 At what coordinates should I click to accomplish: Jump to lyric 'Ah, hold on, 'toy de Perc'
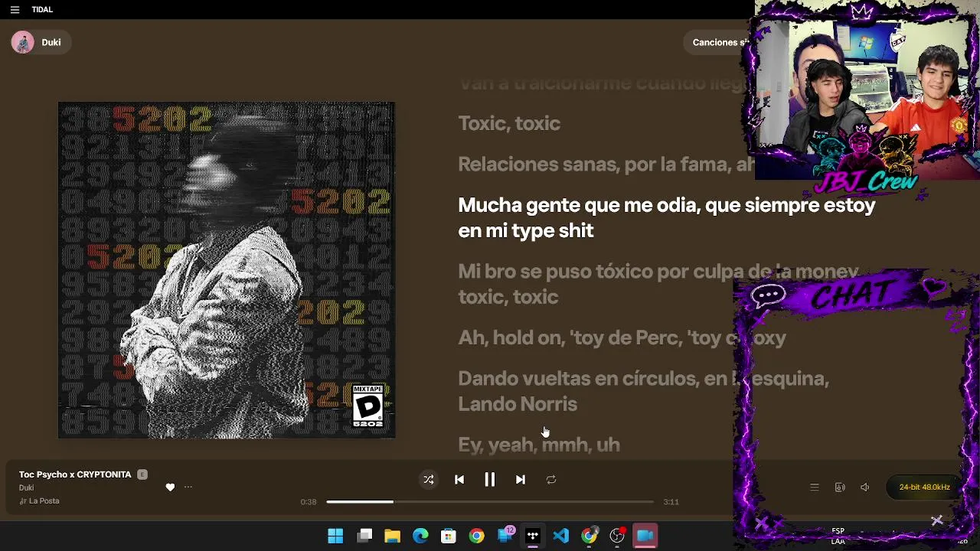click(622, 337)
